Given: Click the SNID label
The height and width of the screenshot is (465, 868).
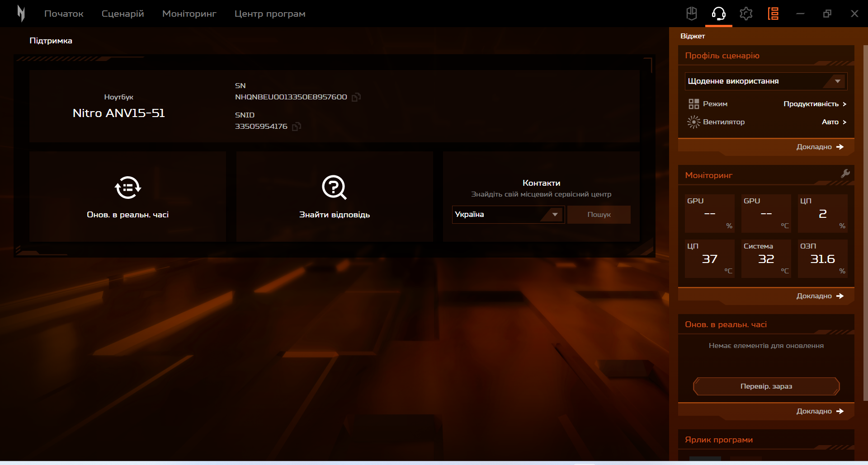Looking at the screenshot, I should coord(245,115).
